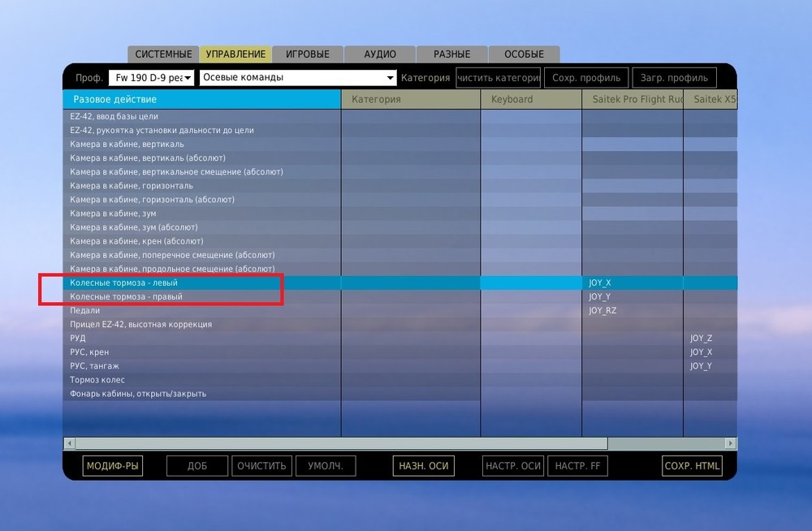
Task: Click the НАСТР. FF button
Action: (x=577, y=466)
